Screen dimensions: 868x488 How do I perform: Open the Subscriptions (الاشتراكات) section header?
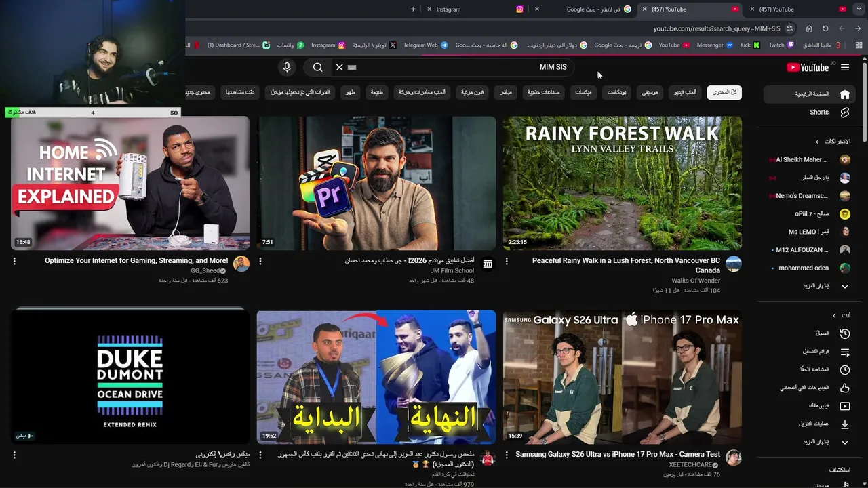(833, 141)
